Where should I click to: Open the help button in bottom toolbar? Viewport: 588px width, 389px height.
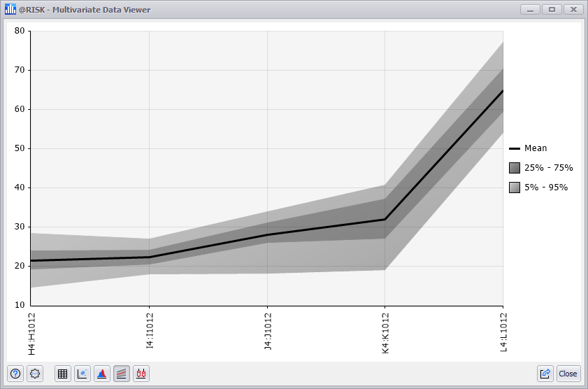(15, 374)
